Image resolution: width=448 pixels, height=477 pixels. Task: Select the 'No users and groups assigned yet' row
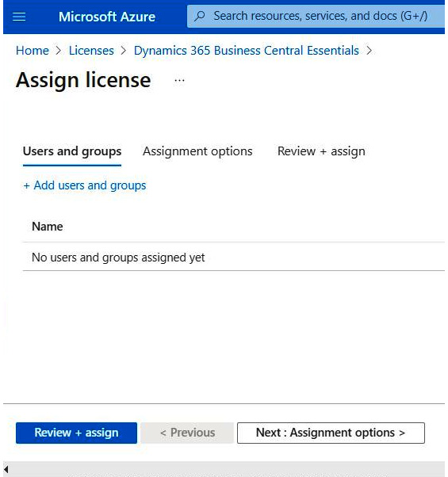pos(233,258)
